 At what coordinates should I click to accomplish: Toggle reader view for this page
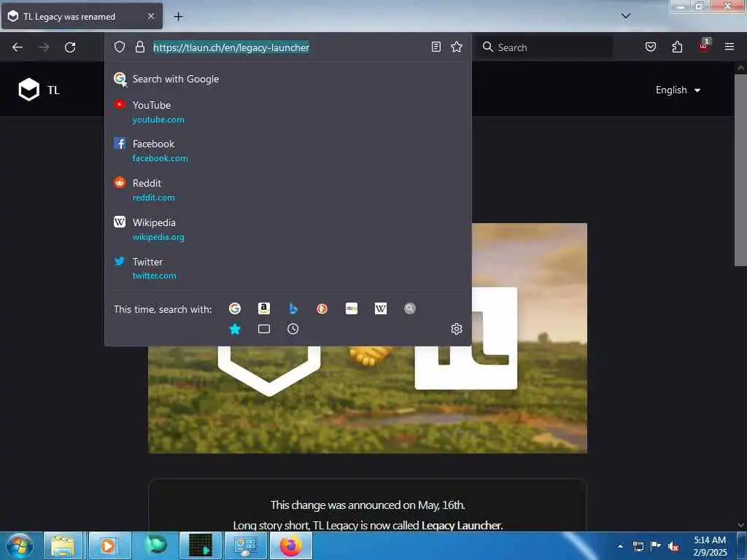click(x=436, y=47)
